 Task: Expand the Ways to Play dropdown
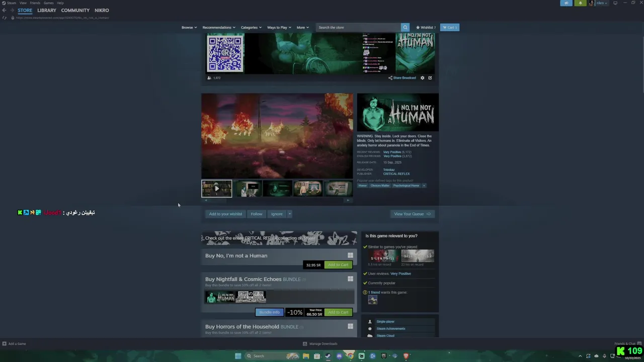tap(279, 27)
